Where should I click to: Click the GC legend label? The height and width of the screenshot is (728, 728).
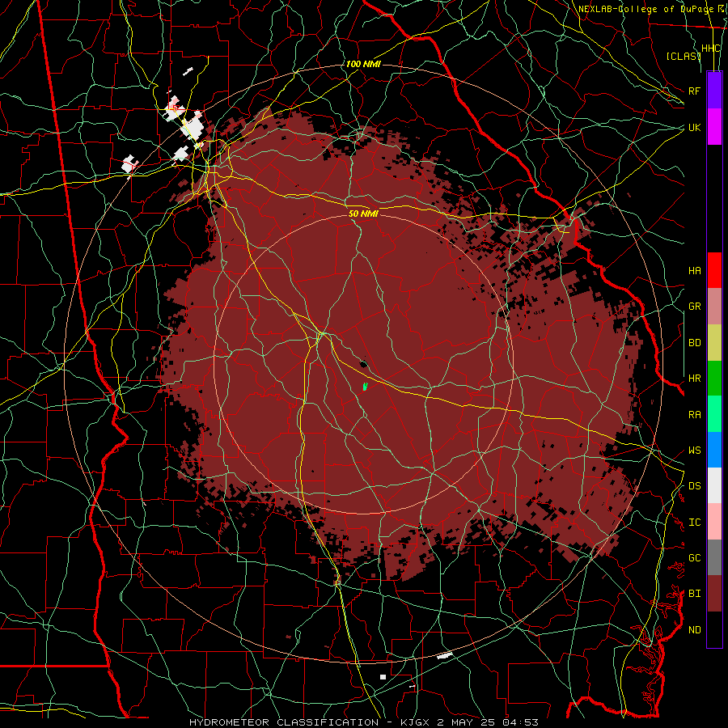(x=694, y=557)
